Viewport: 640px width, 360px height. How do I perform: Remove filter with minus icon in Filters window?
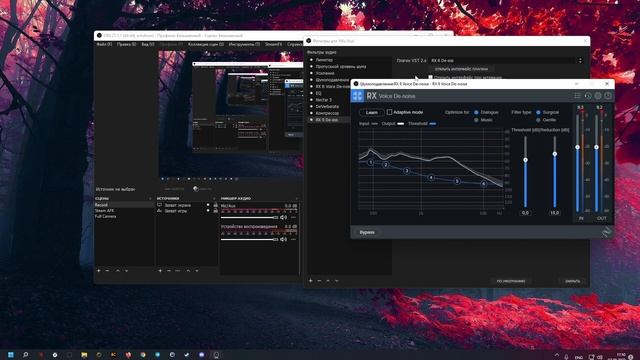click(319, 281)
